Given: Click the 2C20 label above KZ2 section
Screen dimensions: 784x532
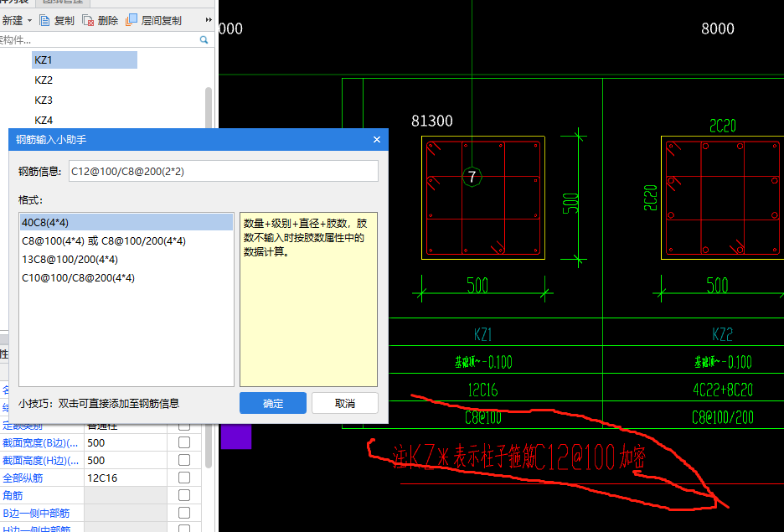Looking at the screenshot, I should coord(723,126).
